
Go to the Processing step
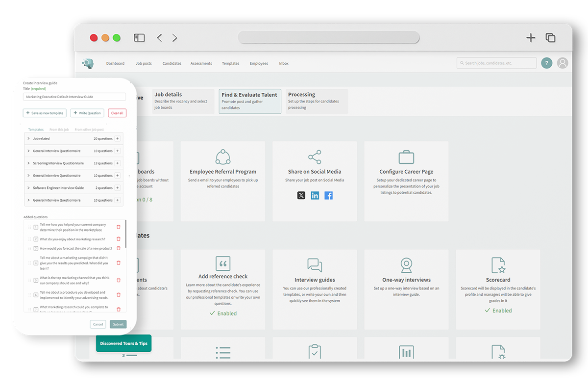[317, 101]
